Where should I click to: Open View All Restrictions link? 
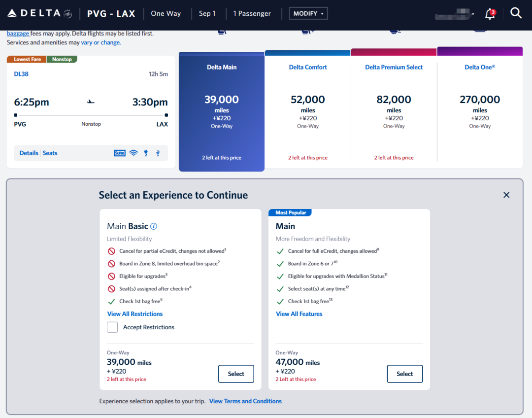[x=135, y=314]
